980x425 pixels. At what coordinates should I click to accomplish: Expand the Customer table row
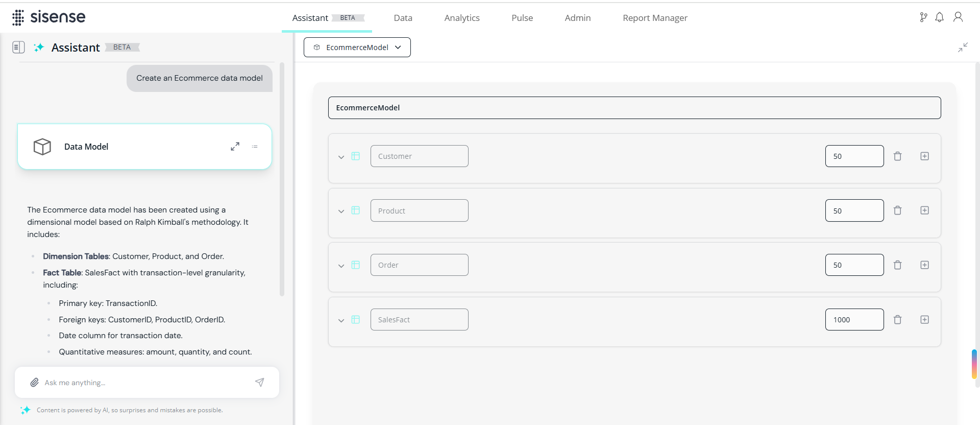coord(341,157)
